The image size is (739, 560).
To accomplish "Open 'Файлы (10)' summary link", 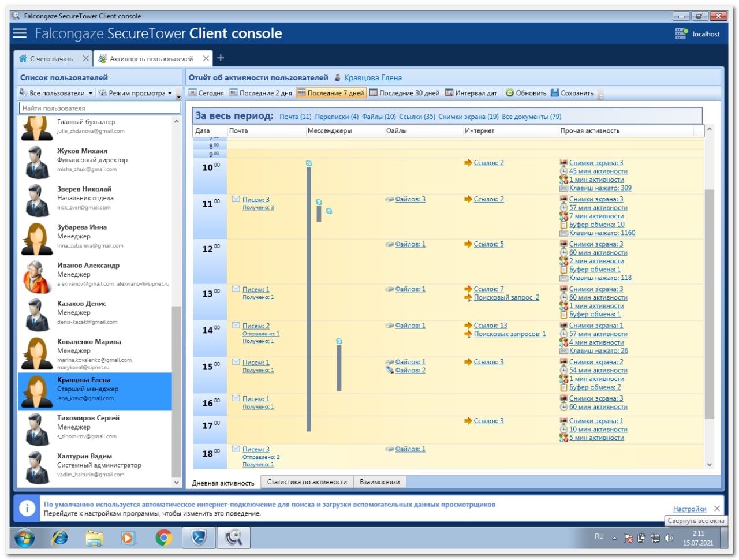I will (x=379, y=117).
